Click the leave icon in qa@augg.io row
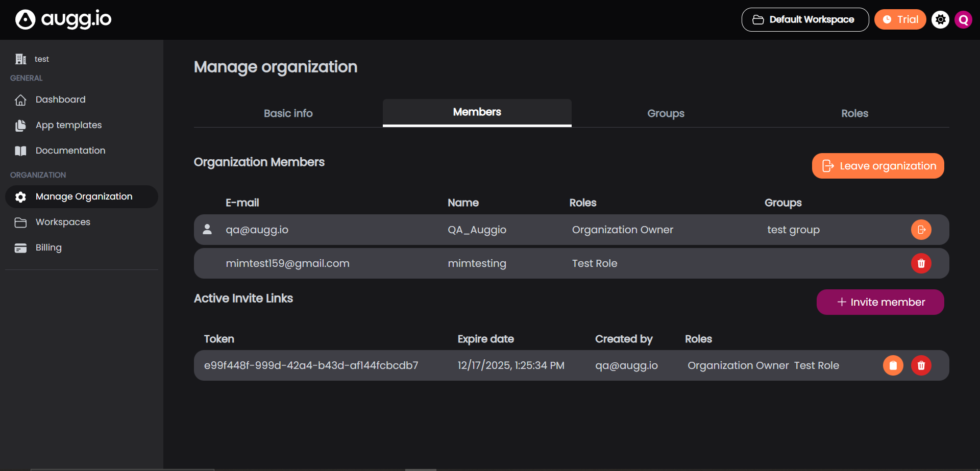 tap(921, 230)
